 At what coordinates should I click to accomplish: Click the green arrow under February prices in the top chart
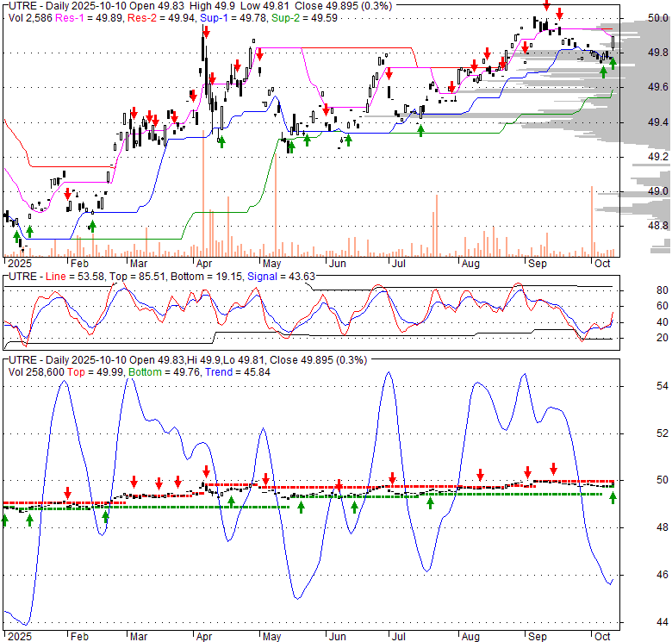[92, 226]
